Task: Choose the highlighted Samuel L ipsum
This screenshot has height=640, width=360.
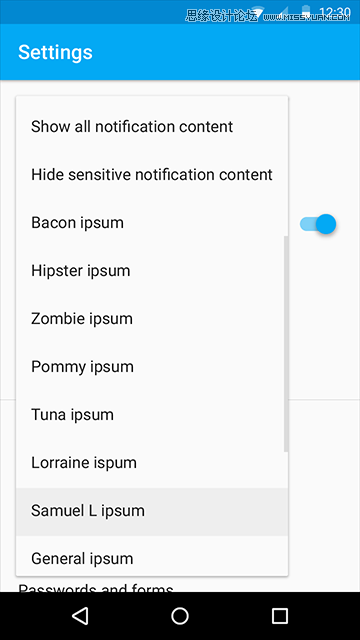Action: [152, 511]
